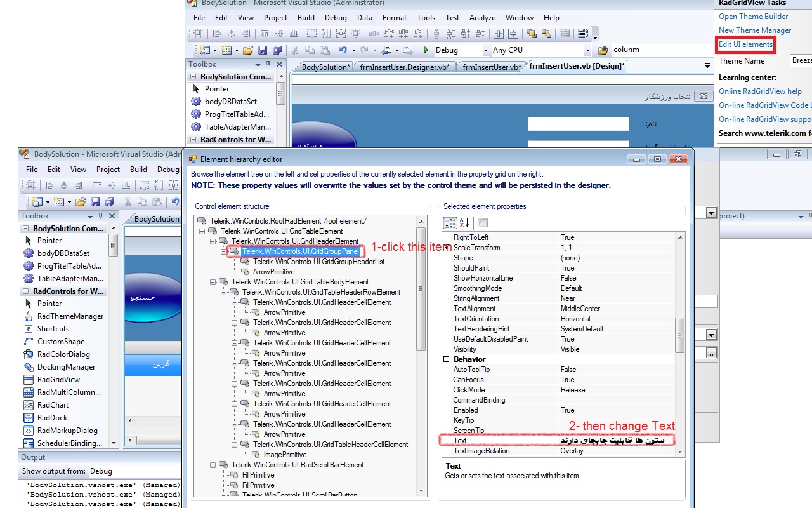Click the Center Horizontally layout icon
Image resolution: width=812 pixels, height=508 pixels.
(499, 34)
